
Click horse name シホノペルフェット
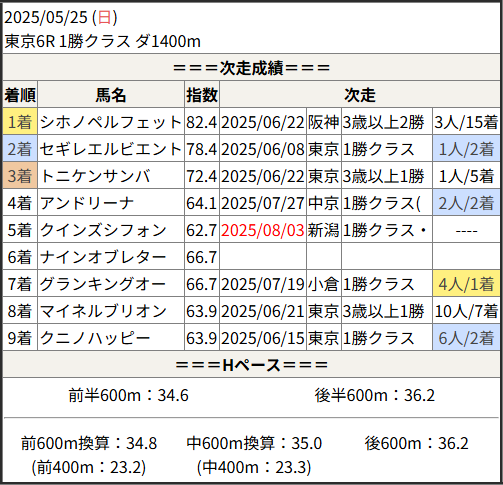point(111,122)
